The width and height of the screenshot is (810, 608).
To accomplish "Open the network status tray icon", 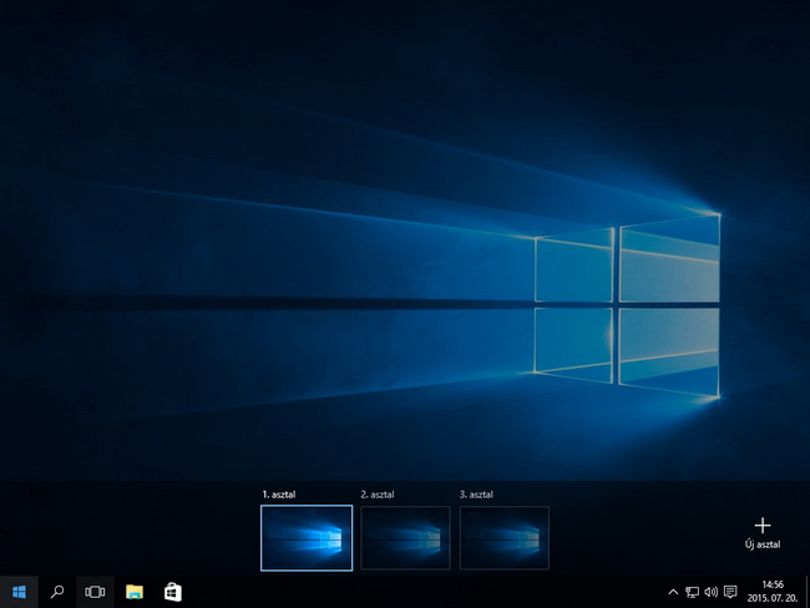I will 692,592.
